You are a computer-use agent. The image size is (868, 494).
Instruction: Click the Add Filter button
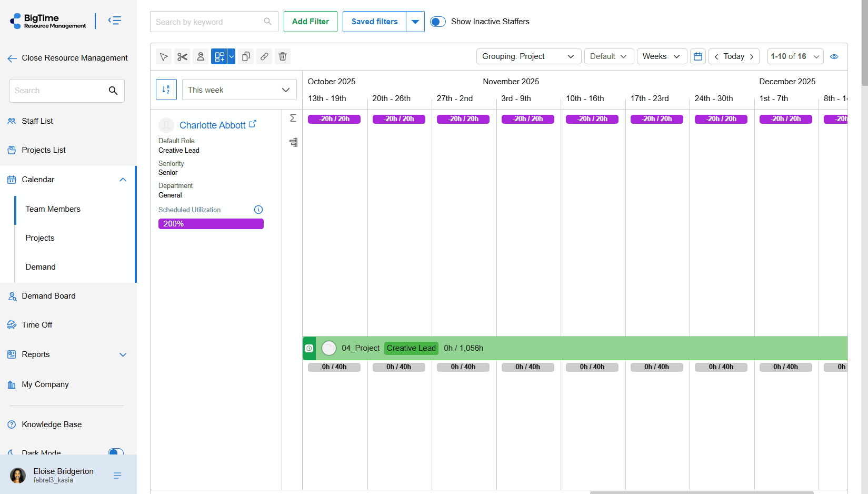click(x=311, y=22)
